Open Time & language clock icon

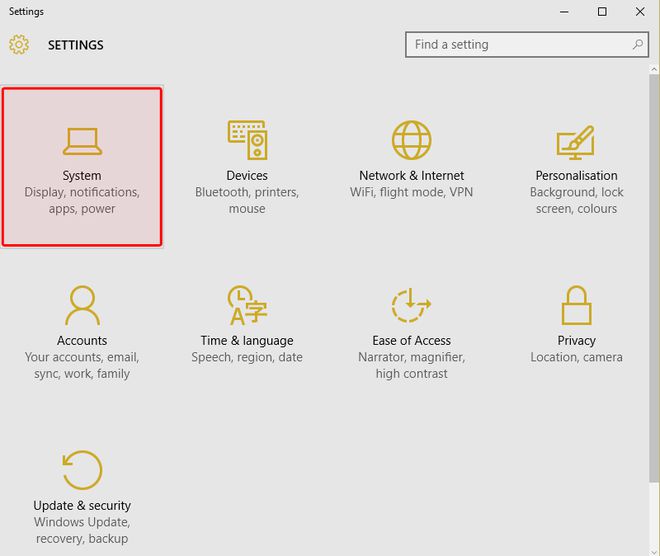pyautogui.click(x=248, y=306)
